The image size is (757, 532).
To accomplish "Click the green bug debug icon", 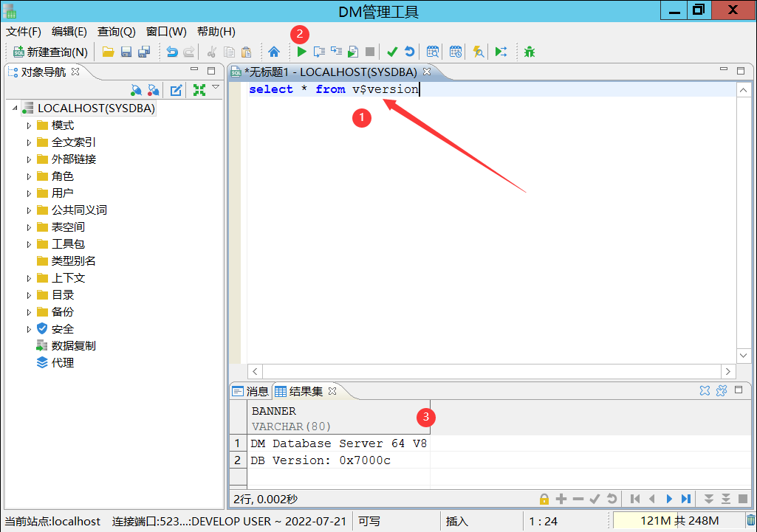I will point(530,52).
